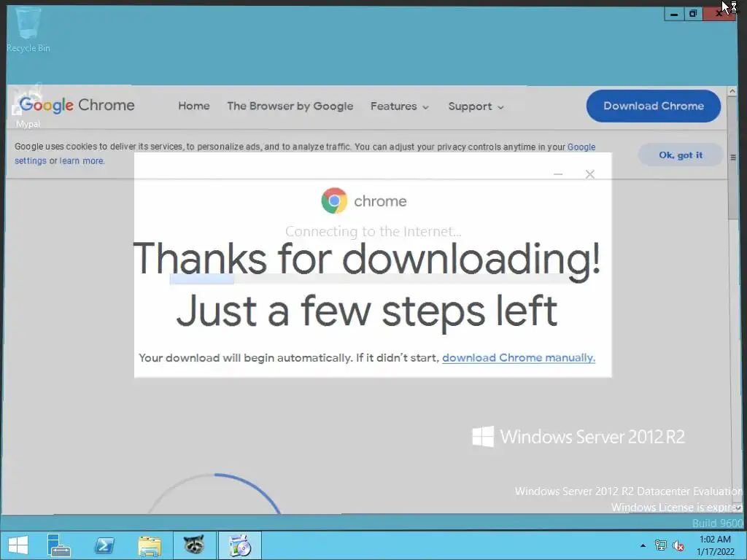Image resolution: width=747 pixels, height=560 pixels.
Task: Click download Chrome manually link
Action: tap(519, 357)
